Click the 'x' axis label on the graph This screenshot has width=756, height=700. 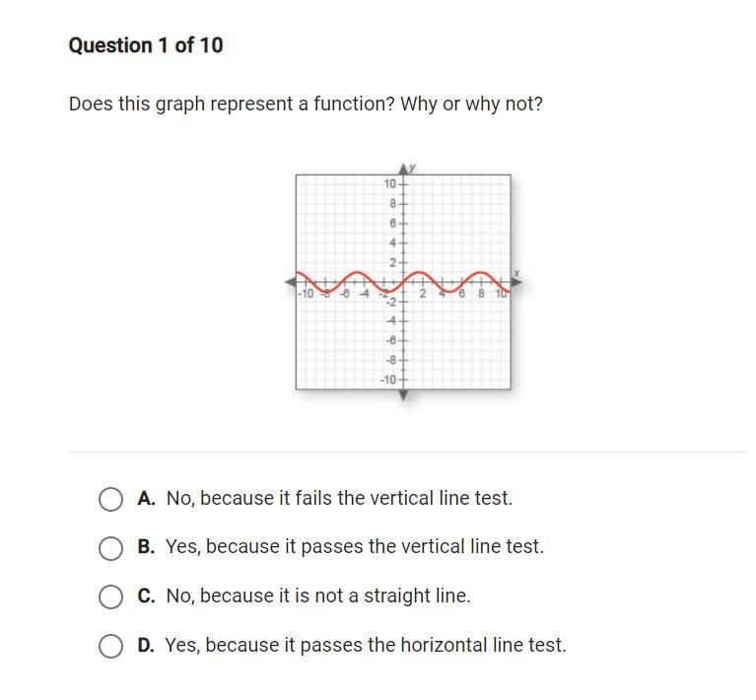click(515, 273)
